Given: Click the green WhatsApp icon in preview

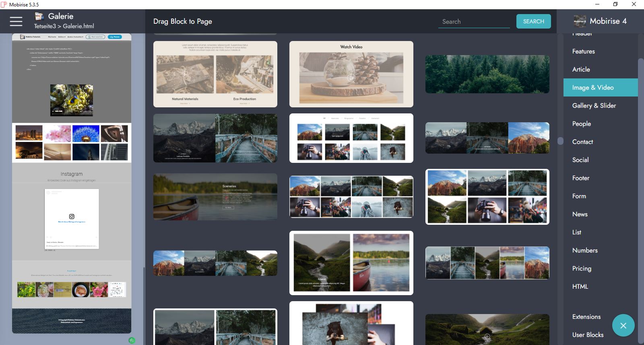Looking at the screenshot, I should coord(132,340).
